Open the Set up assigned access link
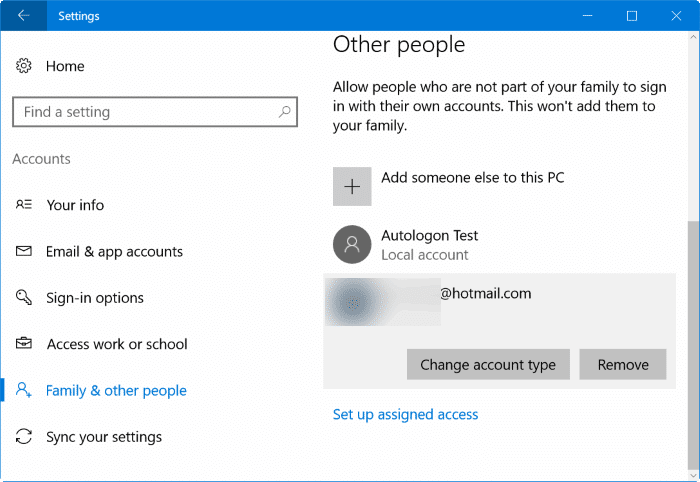Viewport: 700px width, 482px height. [x=405, y=414]
